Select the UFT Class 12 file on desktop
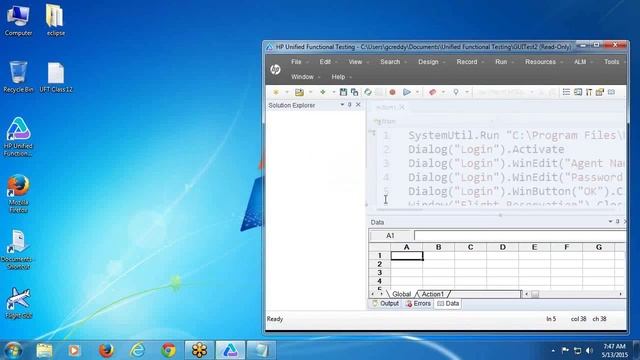640x360 pixels. coord(56,78)
